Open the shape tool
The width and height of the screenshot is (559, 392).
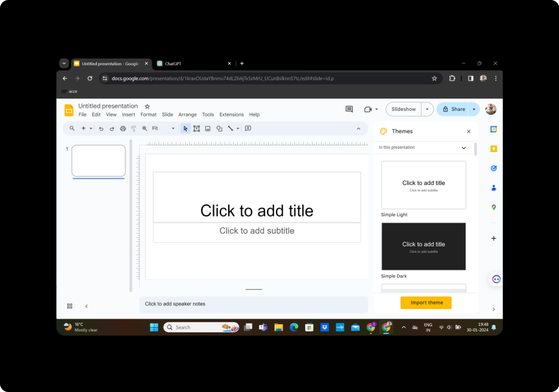(x=219, y=129)
